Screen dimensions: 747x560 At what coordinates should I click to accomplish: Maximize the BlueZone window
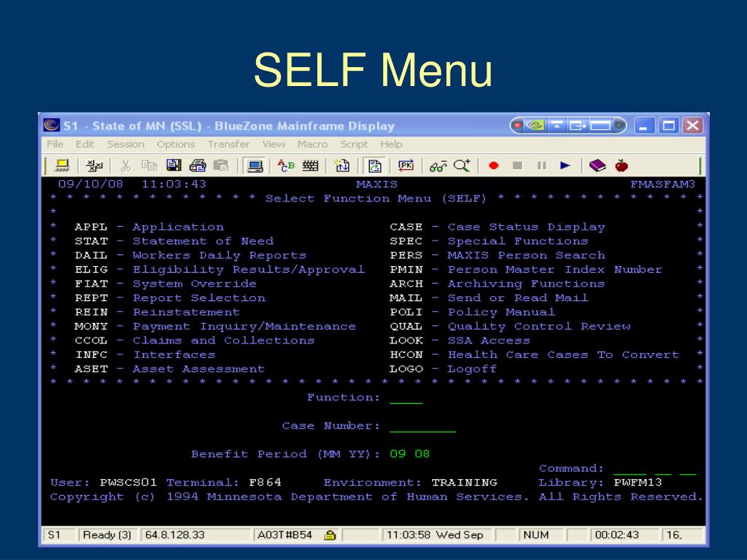click(668, 125)
